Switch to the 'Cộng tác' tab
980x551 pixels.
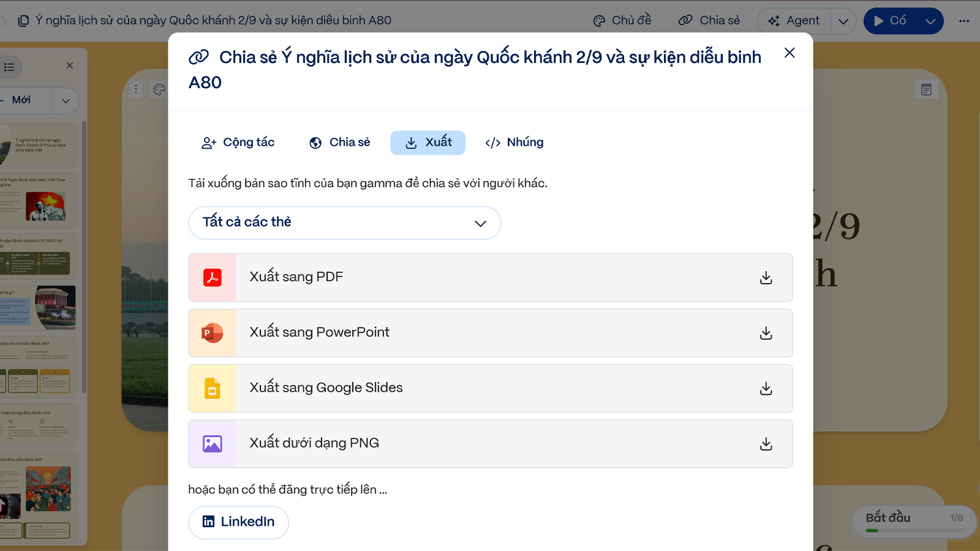tap(238, 143)
